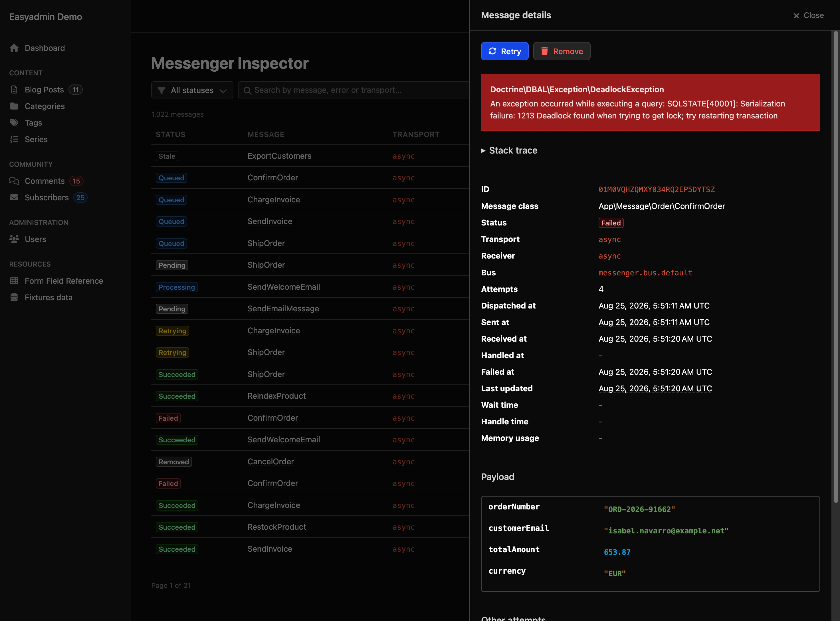Click the search magnifier icon
The height and width of the screenshot is (621, 840).
(247, 90)
